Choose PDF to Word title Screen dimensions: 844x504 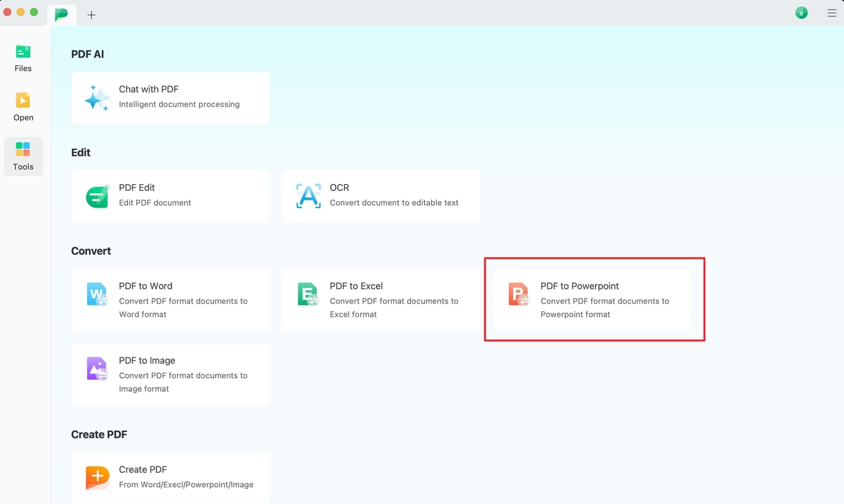[145, 286]
